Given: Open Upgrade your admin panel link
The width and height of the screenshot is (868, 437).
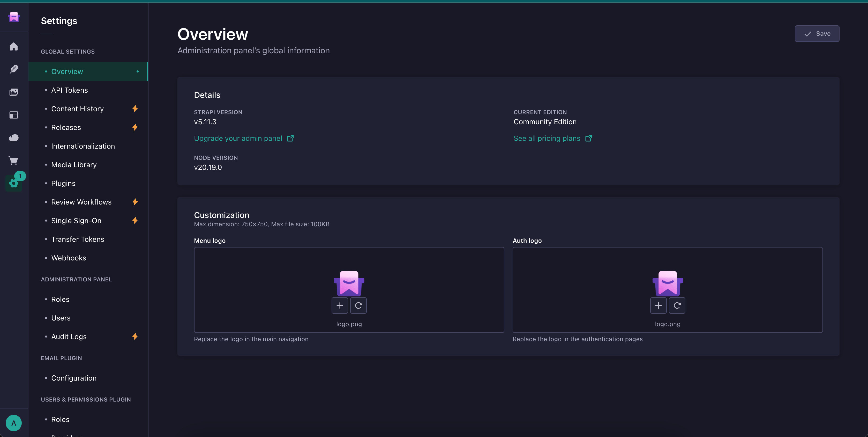Looking at the screenshot, I should 244,138.
